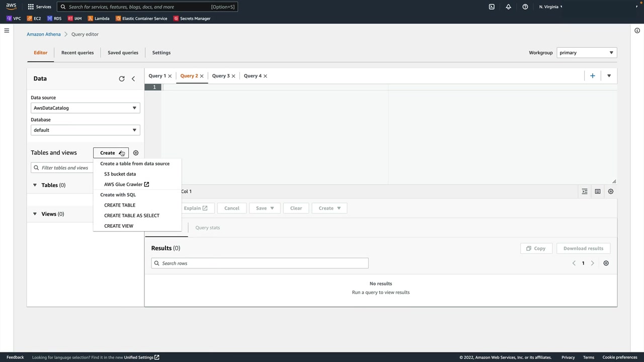Open the IAM bookmark
This screenshot has height=362, width=644.
tap(74, 19)
